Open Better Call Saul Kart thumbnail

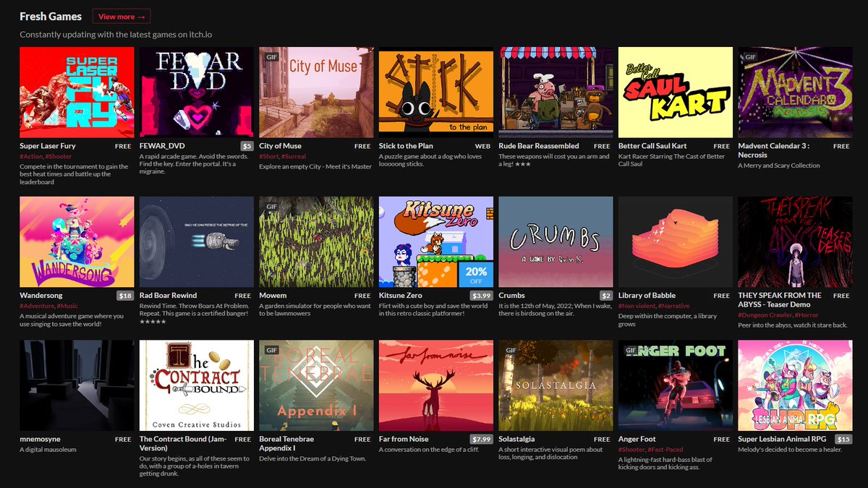(676, 93)
